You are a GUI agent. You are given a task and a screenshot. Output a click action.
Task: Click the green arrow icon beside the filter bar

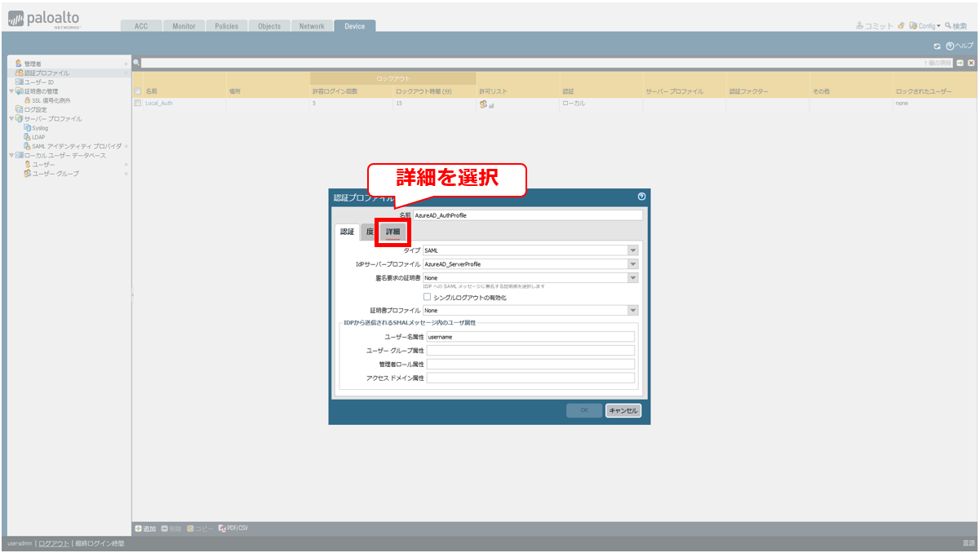tap(960, 63)
